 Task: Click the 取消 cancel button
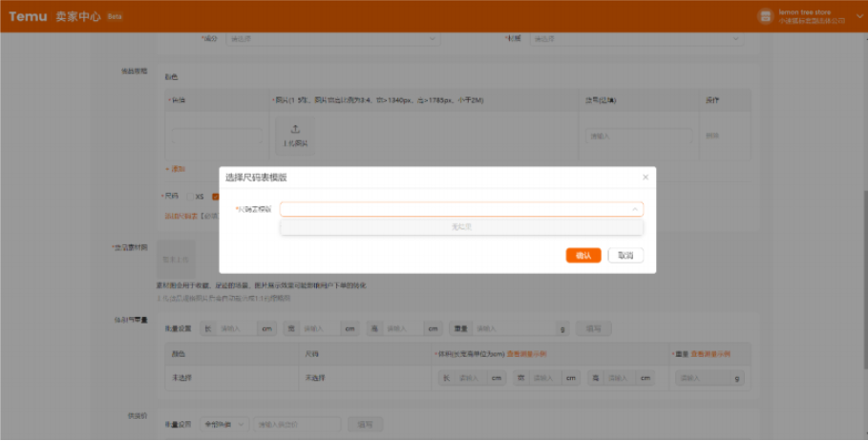tap(625, 256)
